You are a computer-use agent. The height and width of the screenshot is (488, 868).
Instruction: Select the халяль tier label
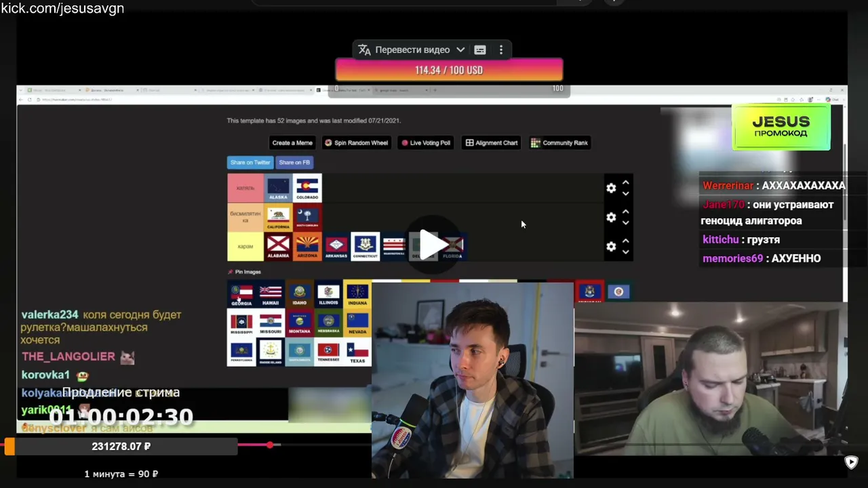pos(245,188)
